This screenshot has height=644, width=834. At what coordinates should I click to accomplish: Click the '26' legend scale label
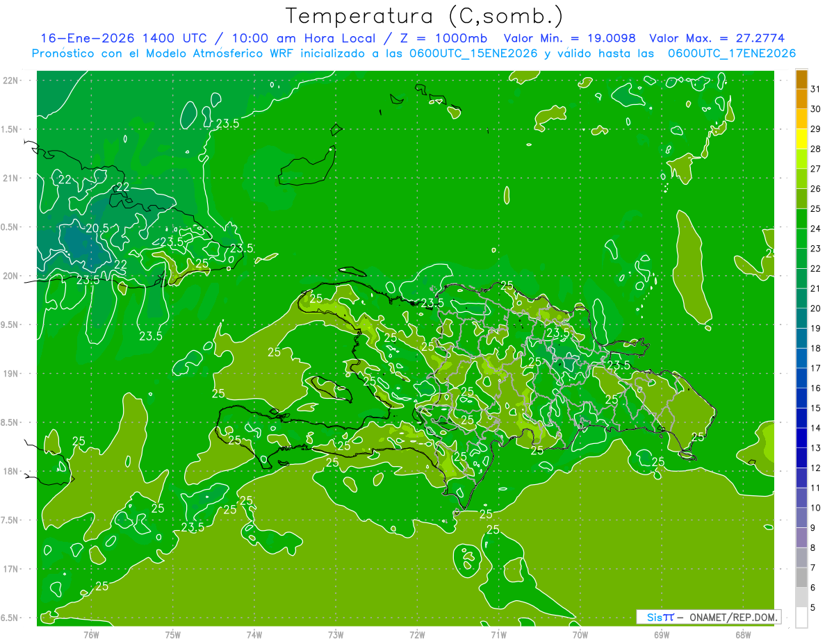tap(816, 188)
